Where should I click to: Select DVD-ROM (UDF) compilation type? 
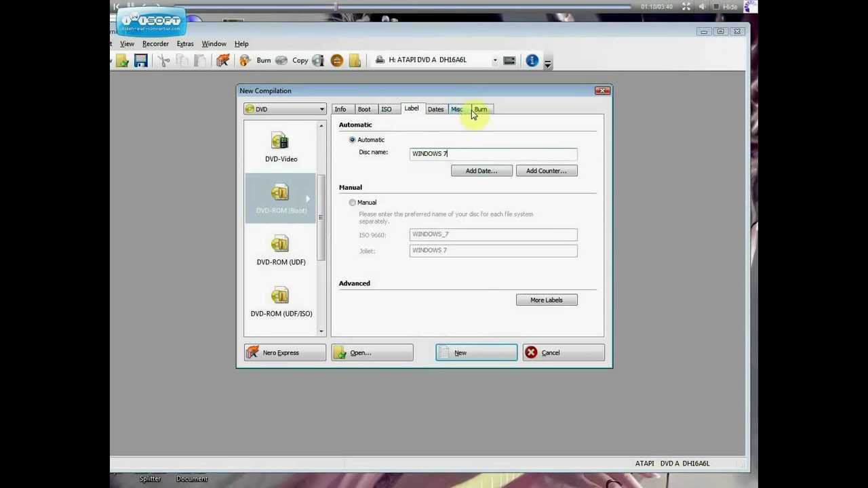pyautogui.click(x=281, y=251)
